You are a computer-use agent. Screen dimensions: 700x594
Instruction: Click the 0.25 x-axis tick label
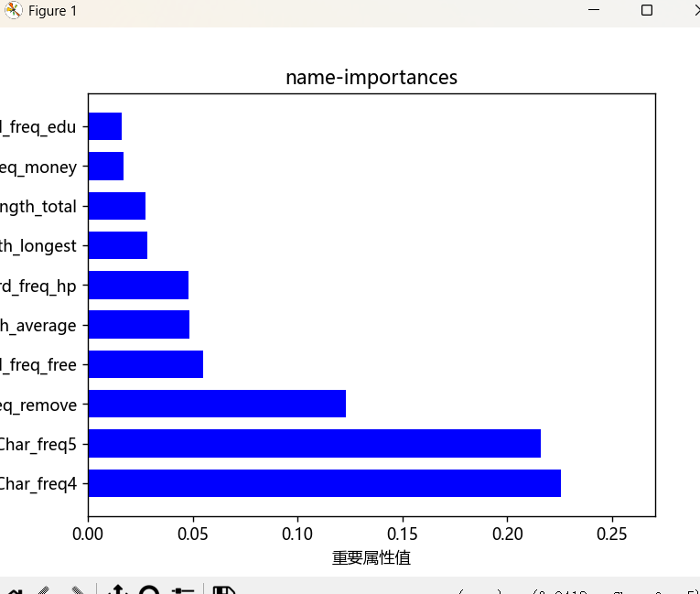pyautogui.click(x=612, y=534)
